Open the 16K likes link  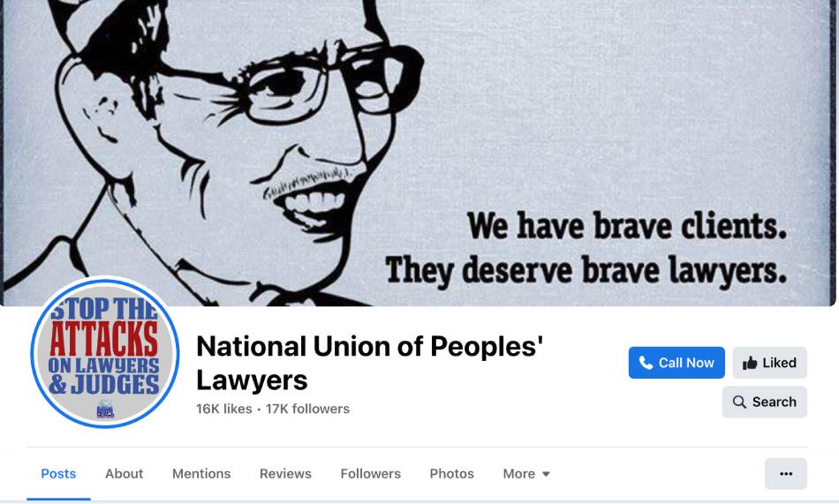pos(223,409)
